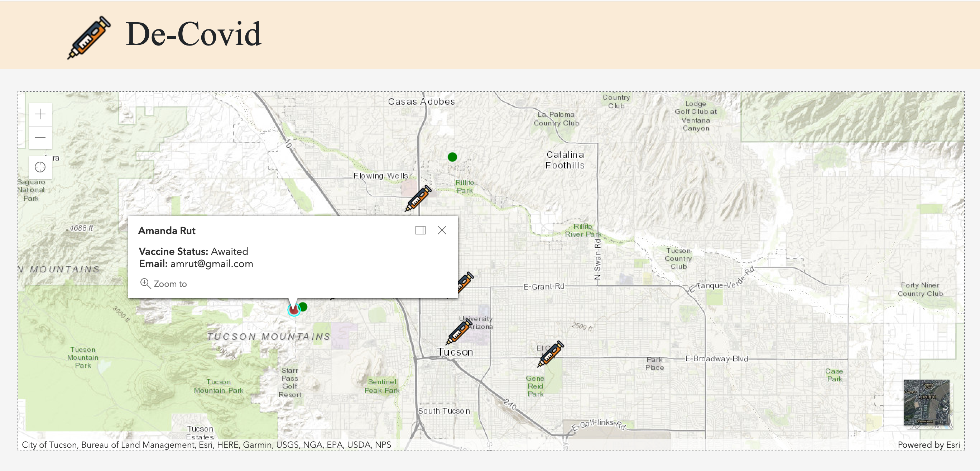
Task: Click the De-Covid syringe logo
Action: point(89,37)
